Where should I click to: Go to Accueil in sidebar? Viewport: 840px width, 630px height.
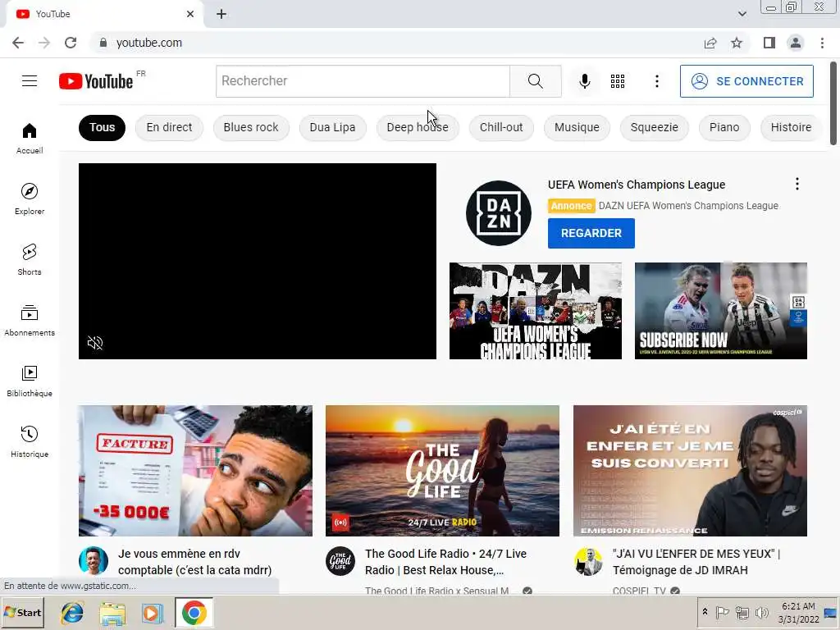[x=30, y=138]
